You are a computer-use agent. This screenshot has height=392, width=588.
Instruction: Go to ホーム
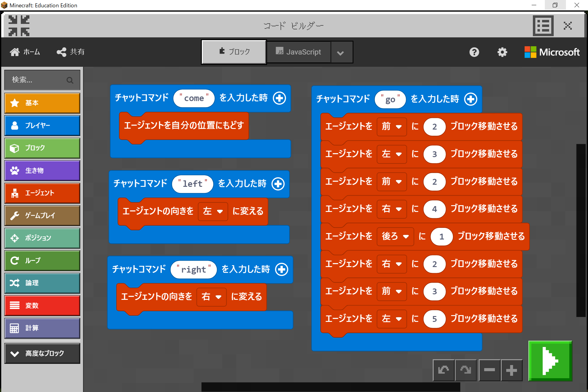(25, 52)
